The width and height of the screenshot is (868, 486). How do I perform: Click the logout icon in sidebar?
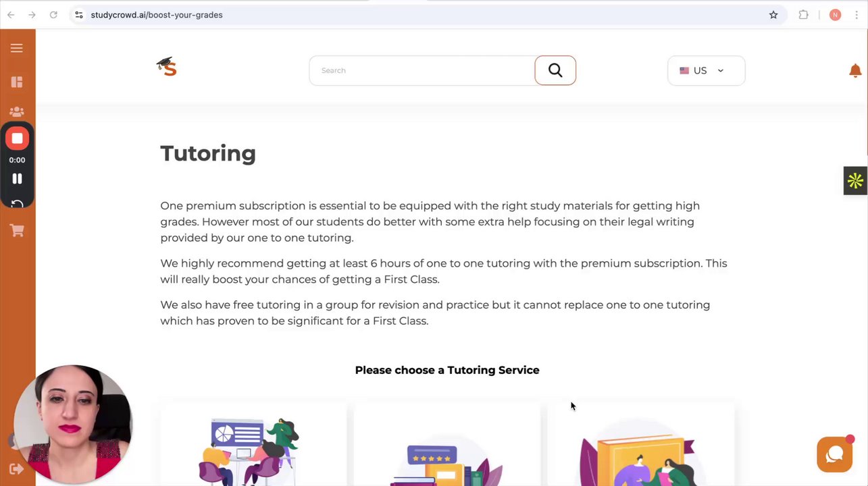click(17, 469)
